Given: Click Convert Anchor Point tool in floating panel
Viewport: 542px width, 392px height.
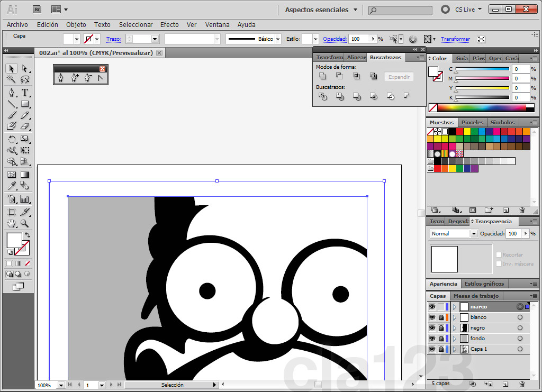Looking at the screenshot, I should [x=100, y=78].
